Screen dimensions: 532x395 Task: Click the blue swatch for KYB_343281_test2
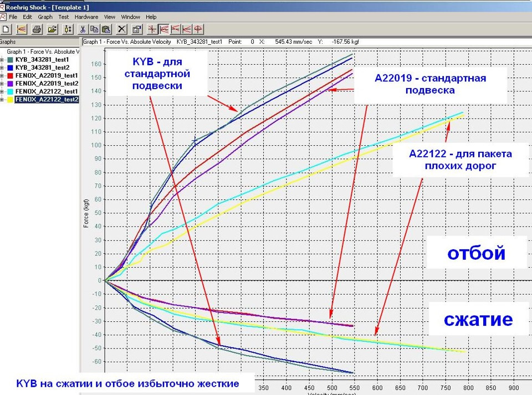tap(10, 68)
